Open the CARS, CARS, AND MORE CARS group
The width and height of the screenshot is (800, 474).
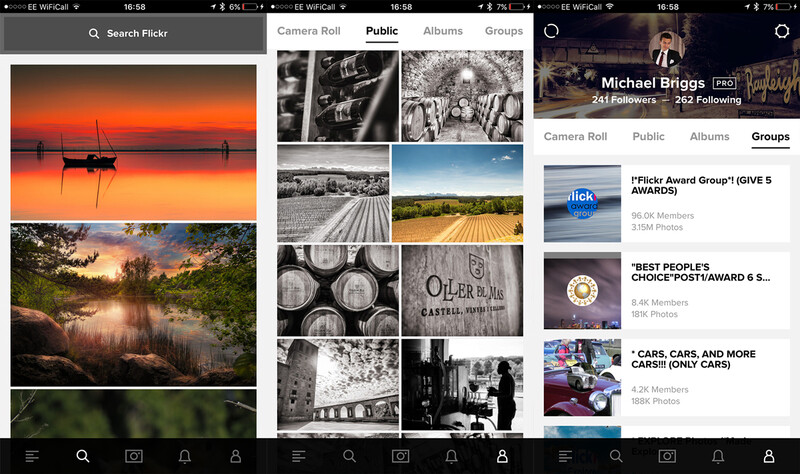[x=666, y=378]
